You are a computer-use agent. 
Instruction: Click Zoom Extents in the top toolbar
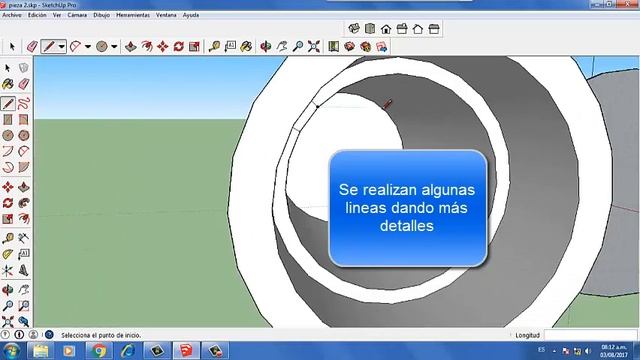click(314, 47)
